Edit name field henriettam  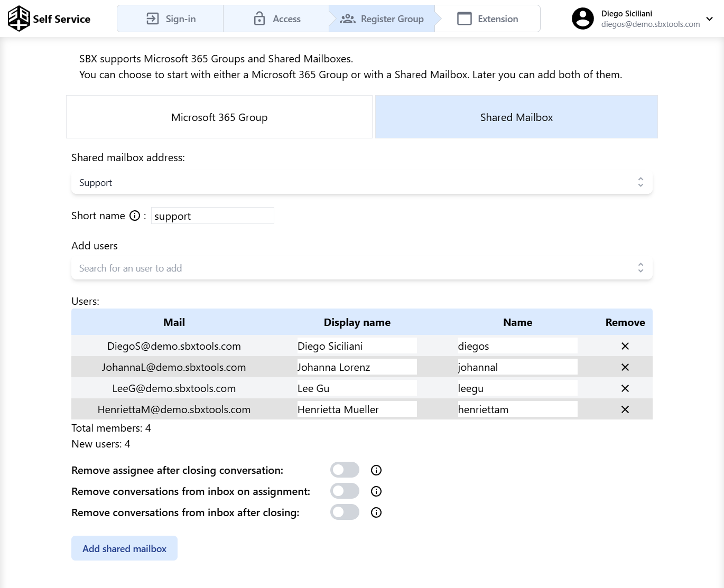click(518, 409)
